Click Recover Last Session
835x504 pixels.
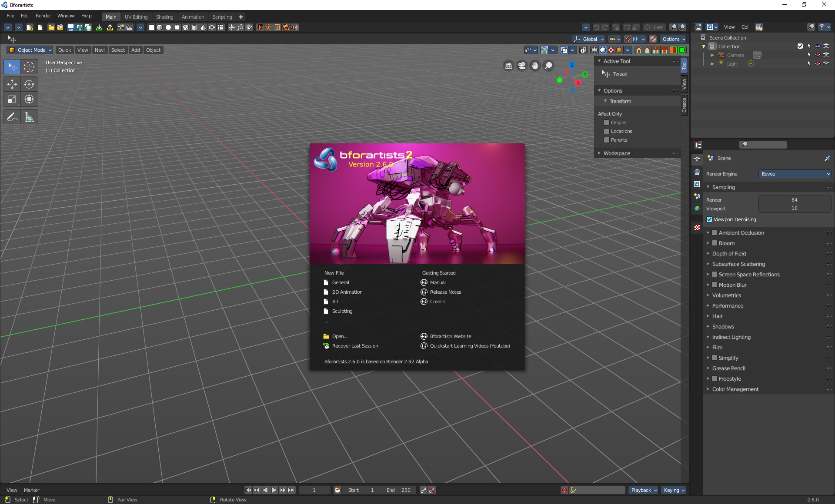[x=355, y=346]
